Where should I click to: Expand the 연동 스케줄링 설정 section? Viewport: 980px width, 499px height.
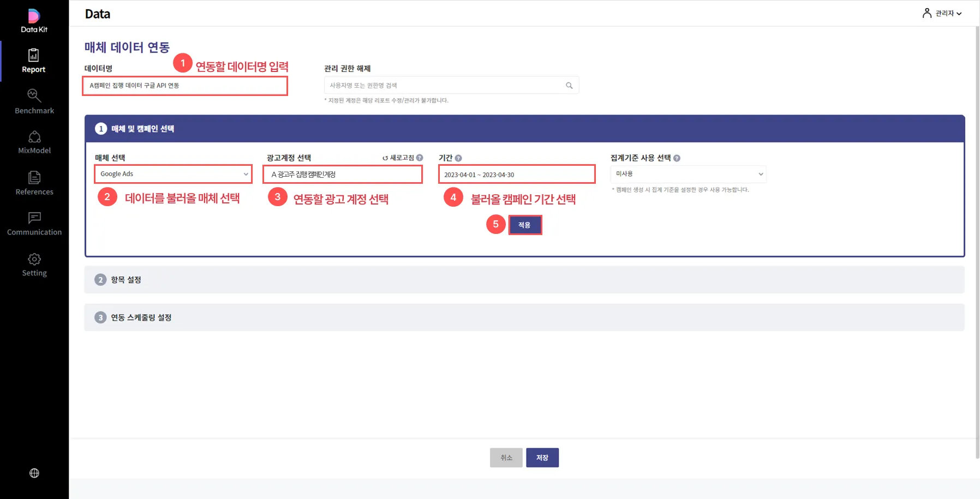pyautogui.click(x=524, y=317)
